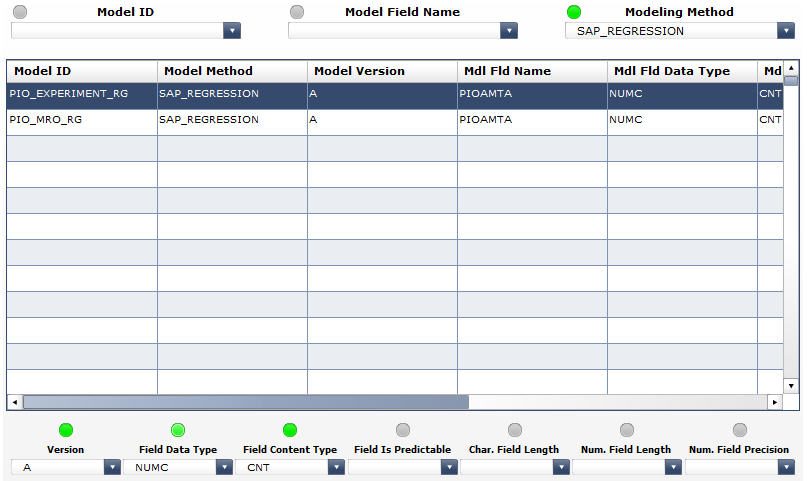Viewport: 807px width, 481px height.
Task: Open the Num. Field Length dropdown arrow
Action: pyautogui.click(x=673, y=467)
